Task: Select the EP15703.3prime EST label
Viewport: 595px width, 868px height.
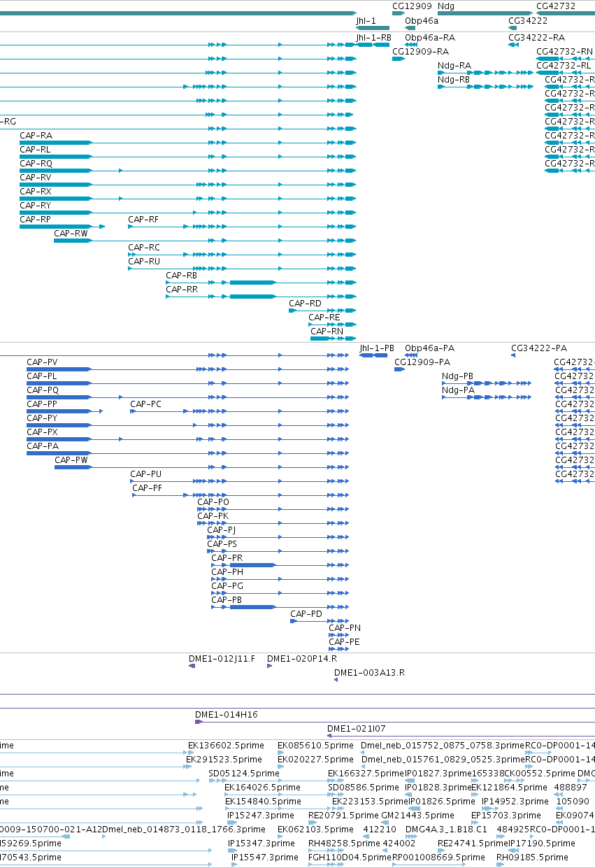Action: pos(506,816)
